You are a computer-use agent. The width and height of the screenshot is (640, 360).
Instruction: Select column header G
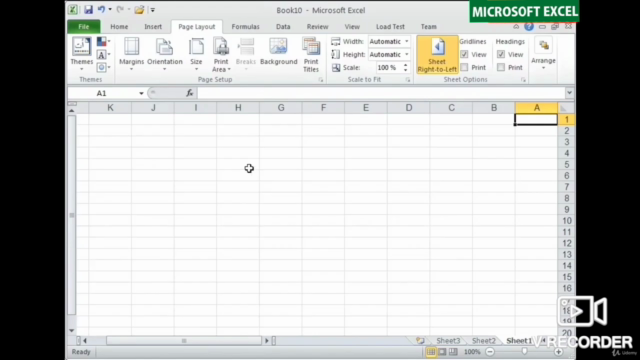tap(281, 108)
